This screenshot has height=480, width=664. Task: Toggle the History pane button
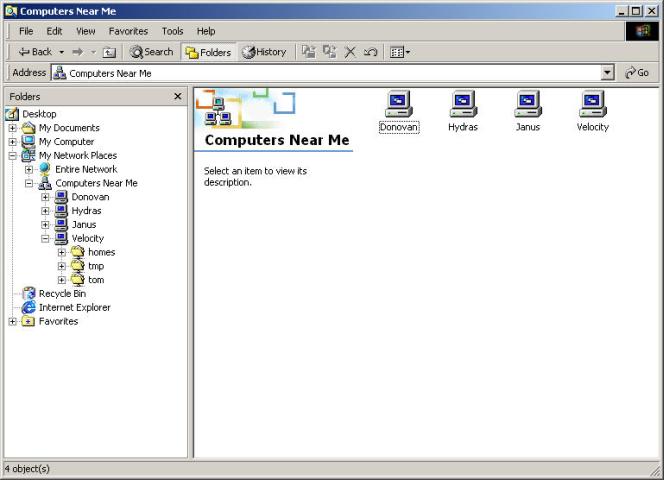point(264,52)
